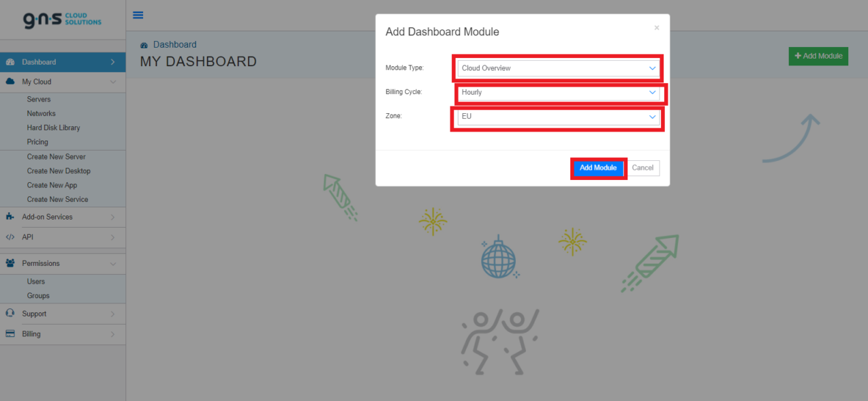
Task: Click the Add-on Services plug icon
Action: click(x=10, y=217)
